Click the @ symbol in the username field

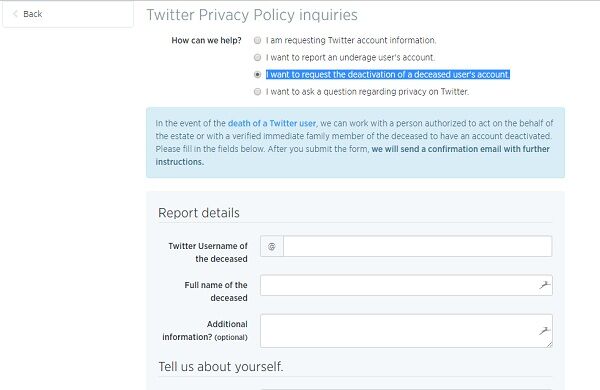coord(272,246)
